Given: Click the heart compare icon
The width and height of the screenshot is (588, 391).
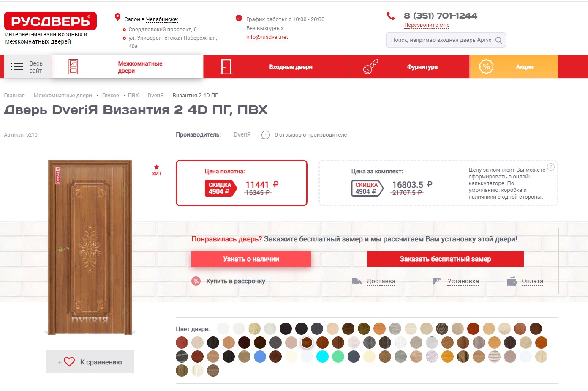Looking at the screenshot, I should coord(69,362).
